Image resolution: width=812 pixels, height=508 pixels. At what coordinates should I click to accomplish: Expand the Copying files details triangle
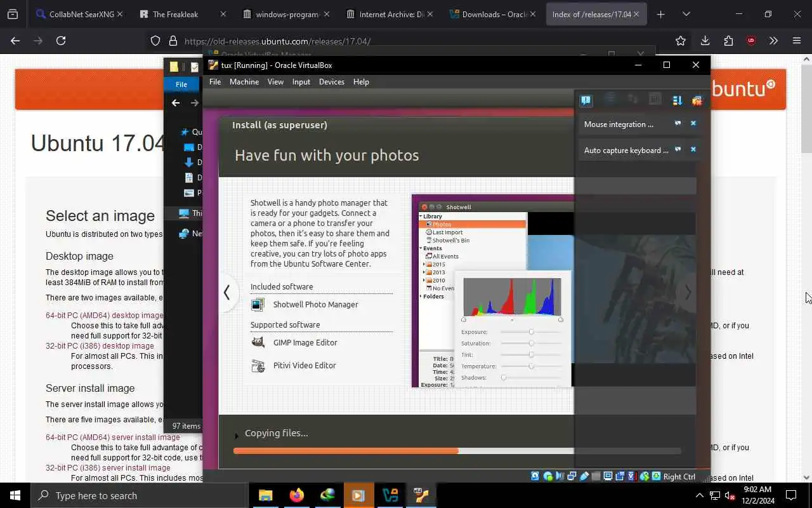coord(237,436)
